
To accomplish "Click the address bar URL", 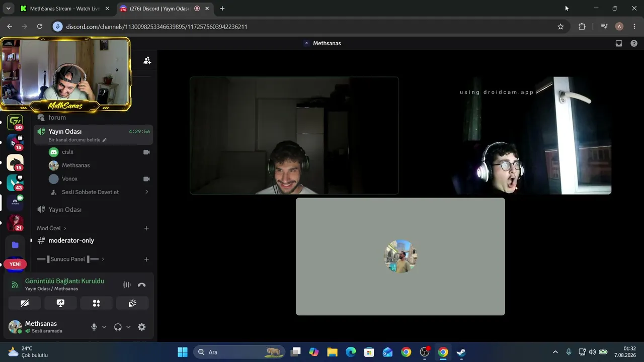I will (157, 27).
